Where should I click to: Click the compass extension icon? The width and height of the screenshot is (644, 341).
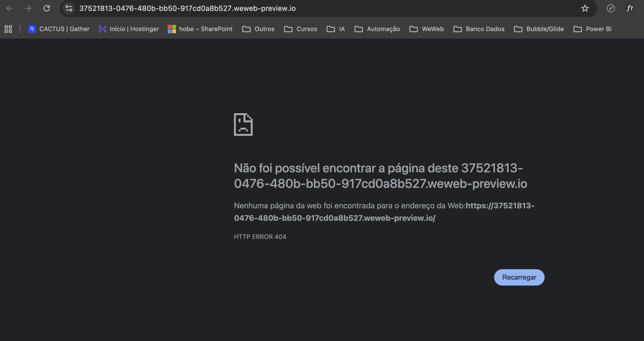611,8
